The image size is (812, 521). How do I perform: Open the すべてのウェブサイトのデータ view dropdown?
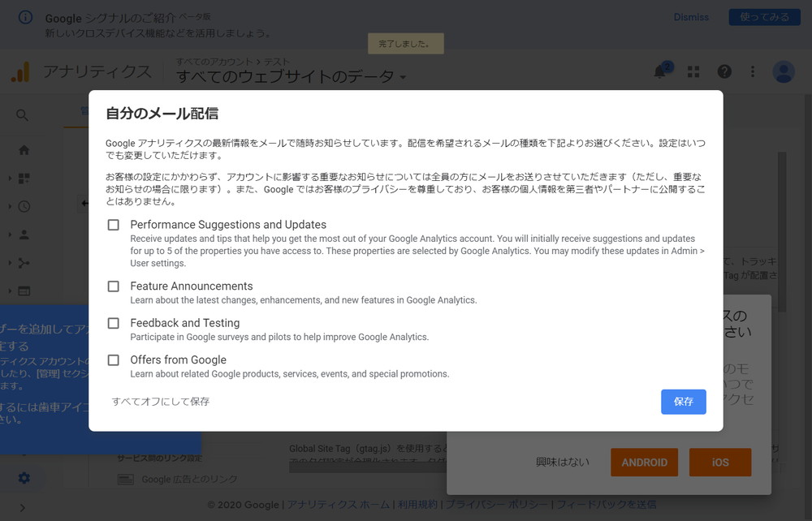click(x=292, y=76)
